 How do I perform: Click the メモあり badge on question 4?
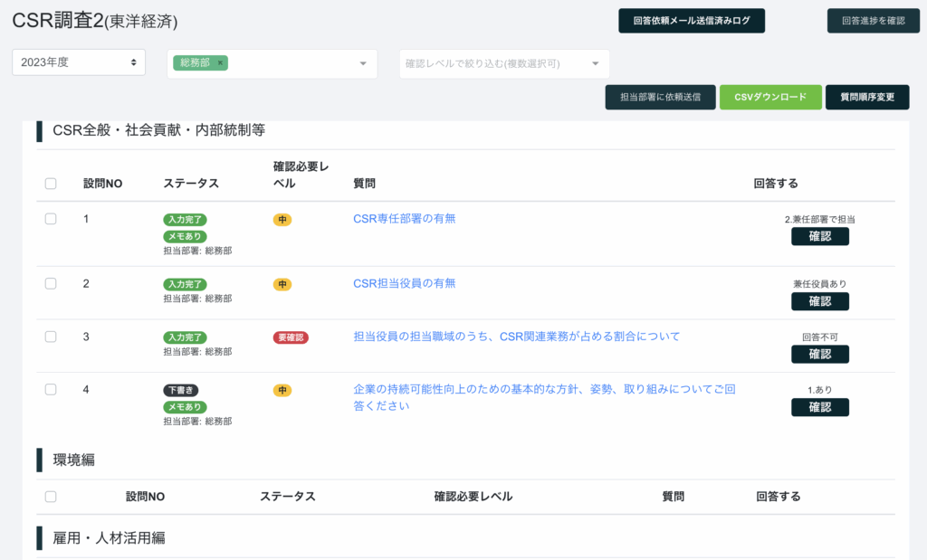pos(183,407)
